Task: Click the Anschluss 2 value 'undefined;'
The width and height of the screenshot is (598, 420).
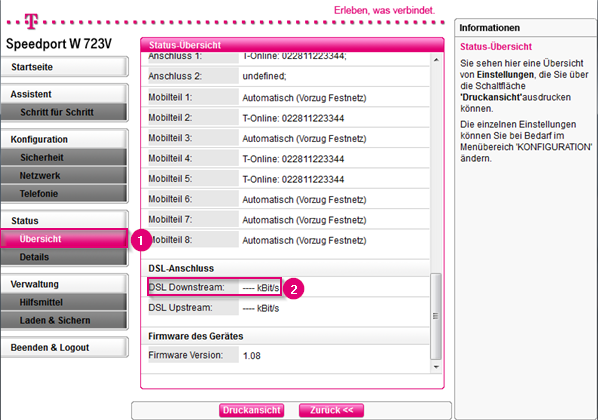Action: tap(264, 76)
